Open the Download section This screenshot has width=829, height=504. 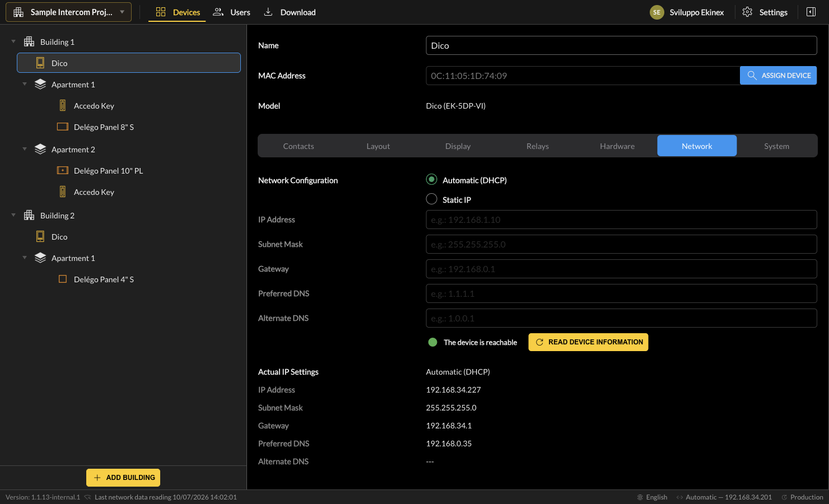[x=290, y=12]
